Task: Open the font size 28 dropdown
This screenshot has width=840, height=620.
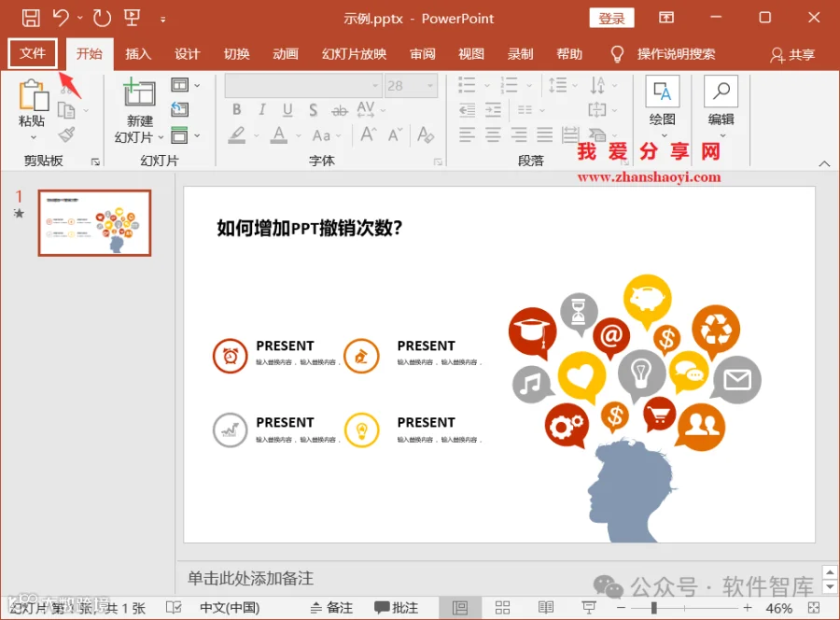Action: [x=429, y=86]
